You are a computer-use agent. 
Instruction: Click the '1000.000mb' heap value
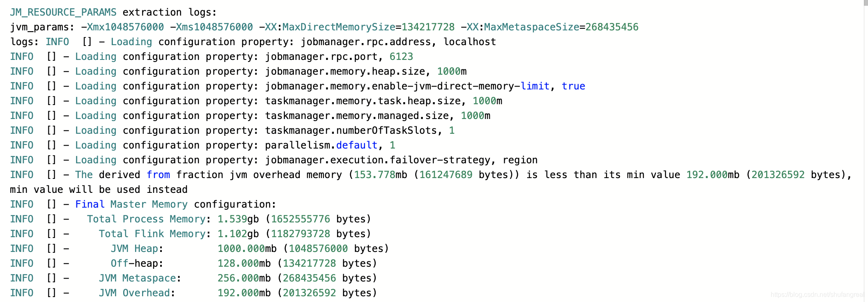[247, 249]
